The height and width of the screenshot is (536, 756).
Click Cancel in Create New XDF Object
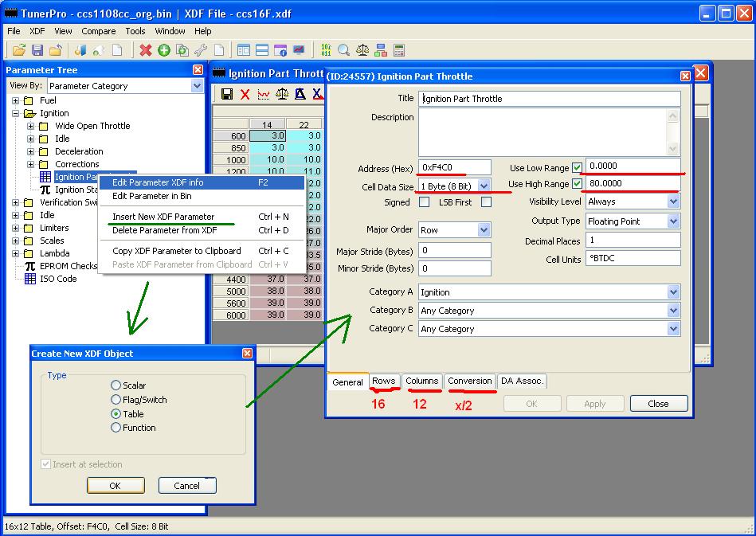pos(187,486)
